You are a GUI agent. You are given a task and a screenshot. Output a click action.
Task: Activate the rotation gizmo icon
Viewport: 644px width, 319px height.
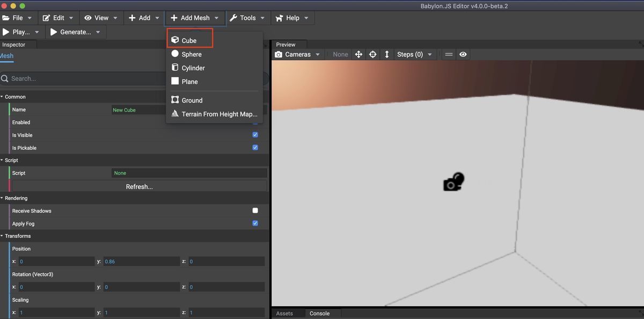pos(372,54)
